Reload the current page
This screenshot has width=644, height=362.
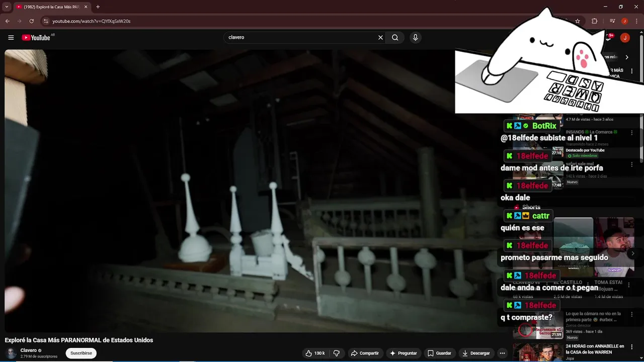(x=31, y=21)
